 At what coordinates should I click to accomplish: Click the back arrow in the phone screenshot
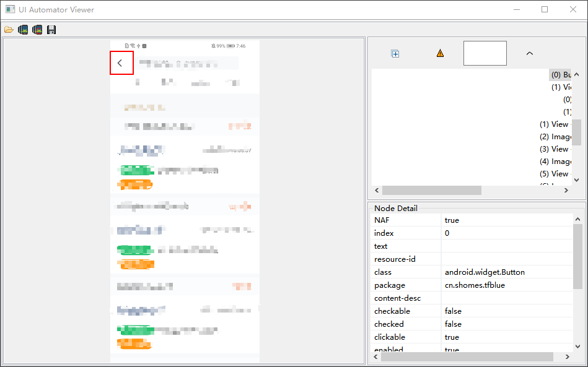pos(120,63)
